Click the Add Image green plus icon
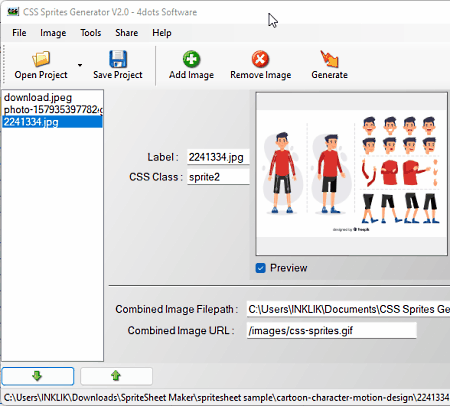The image size is (450, 406). pyautogui.click(x=191, y=59)
